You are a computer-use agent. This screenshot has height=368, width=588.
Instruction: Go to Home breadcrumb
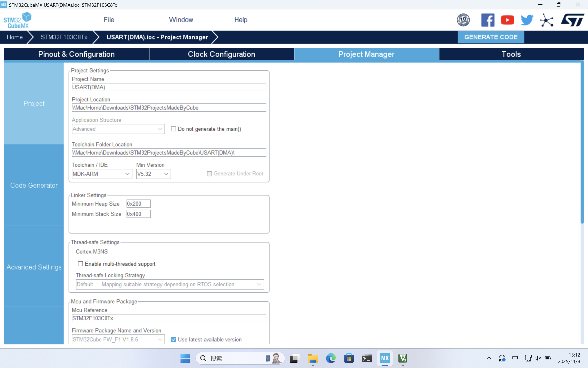(x=14, y=37)
